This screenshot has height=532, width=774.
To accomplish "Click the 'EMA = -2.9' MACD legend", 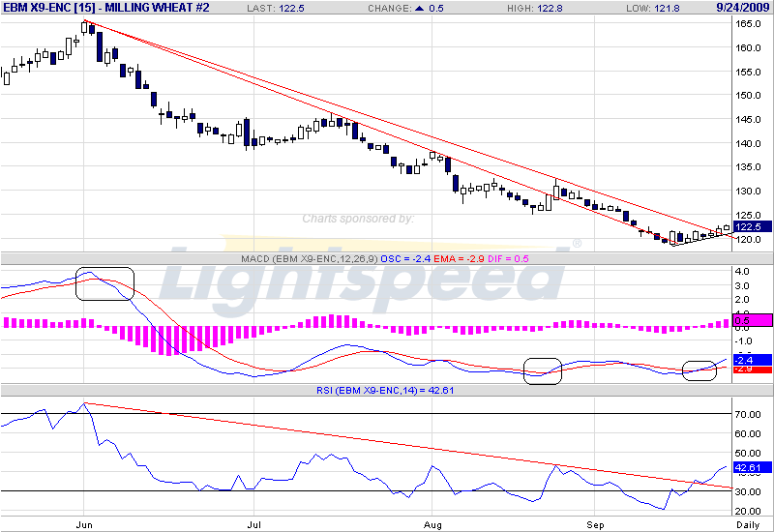I will pyautogui.click(x=459, y=258).
